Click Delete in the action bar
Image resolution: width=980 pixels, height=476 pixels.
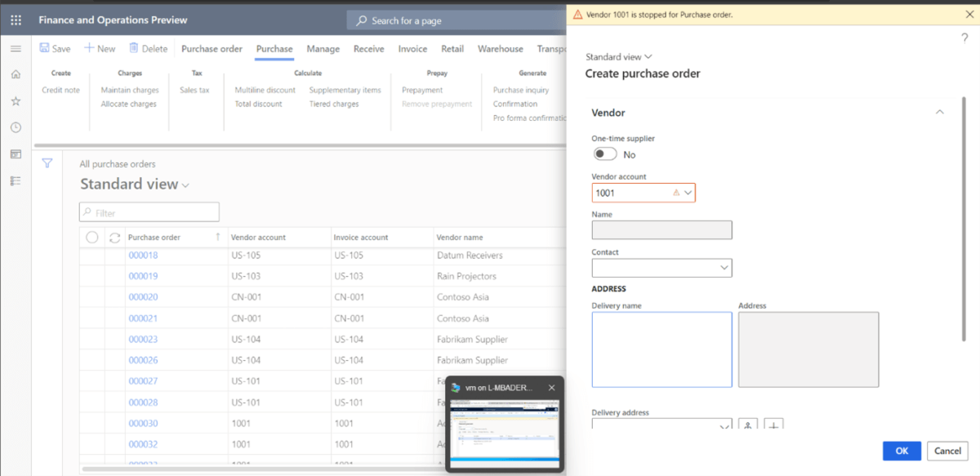tap(148, 49)
